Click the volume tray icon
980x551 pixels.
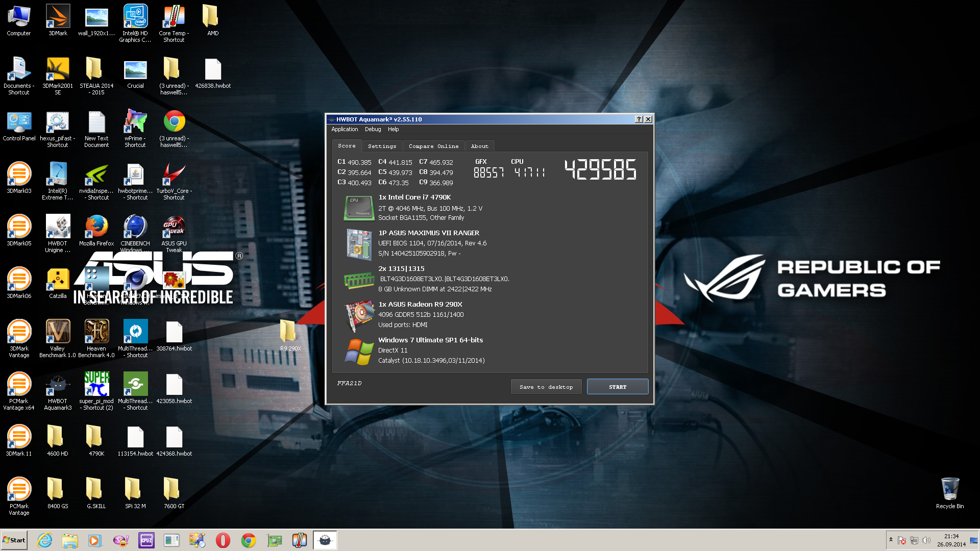pos(926,540)
